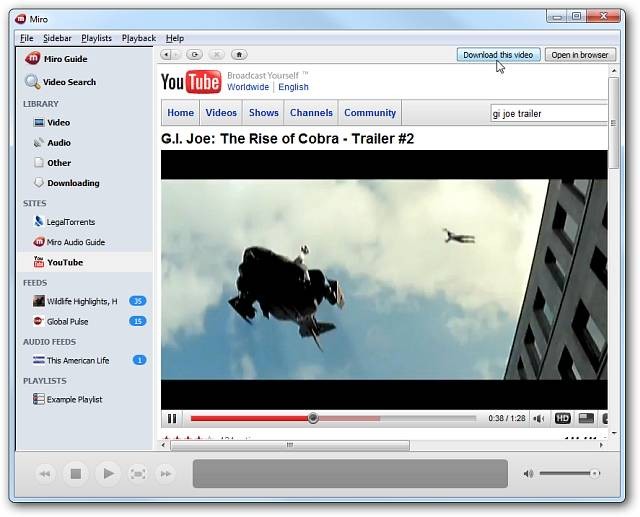Click the Miro play button
Viewport: 640px width, 517px height.
pyautogui.click(x=108, y=474)
